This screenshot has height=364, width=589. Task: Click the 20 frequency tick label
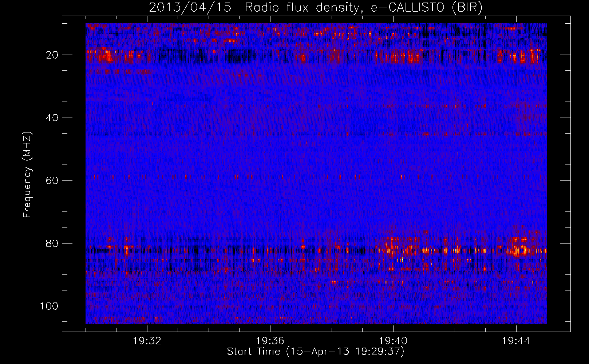(53, 55)
